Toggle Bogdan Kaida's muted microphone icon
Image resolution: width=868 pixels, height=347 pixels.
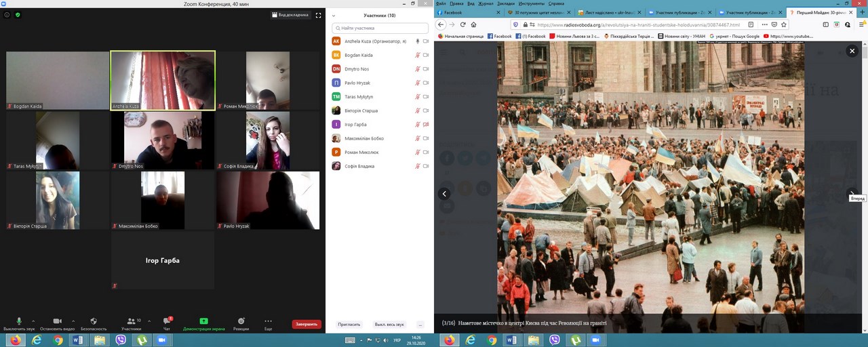coord(418,55)
